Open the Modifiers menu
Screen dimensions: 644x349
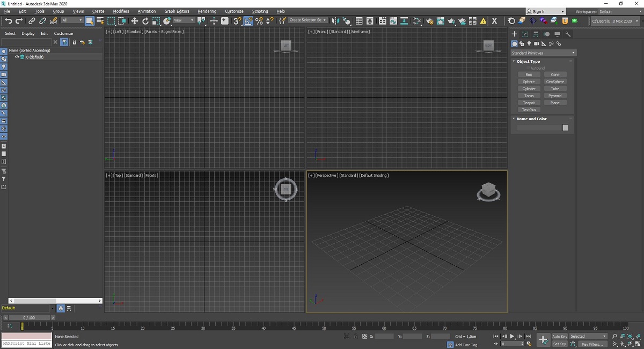121,11
